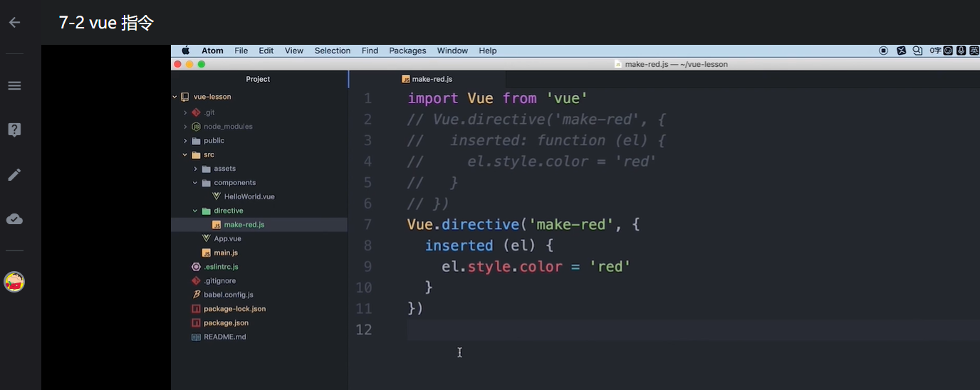Expand the node_modules folder chevron
980x390 pixels.
pyautogui.click(x=185, y=126)
